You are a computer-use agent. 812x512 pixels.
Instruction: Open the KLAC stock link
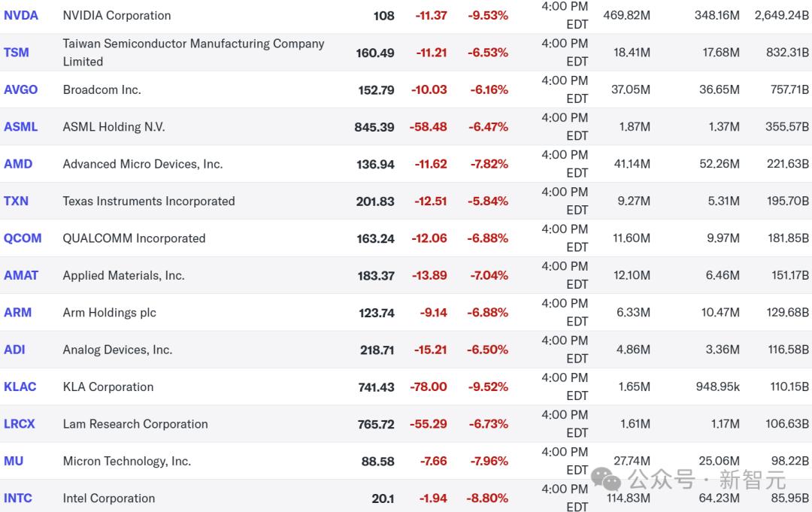pyautogui.click(x=20, y=386)
